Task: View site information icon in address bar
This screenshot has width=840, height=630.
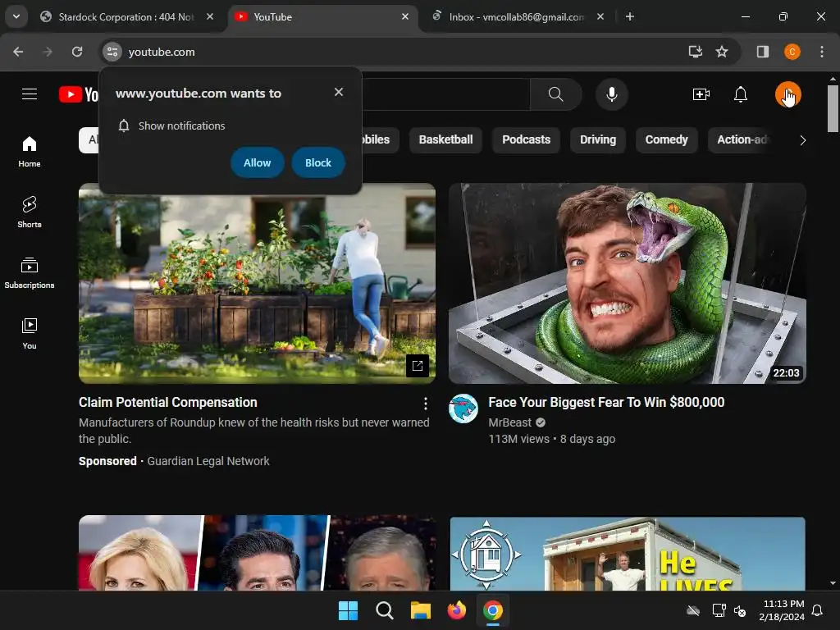Action: [x=112, y=52]
